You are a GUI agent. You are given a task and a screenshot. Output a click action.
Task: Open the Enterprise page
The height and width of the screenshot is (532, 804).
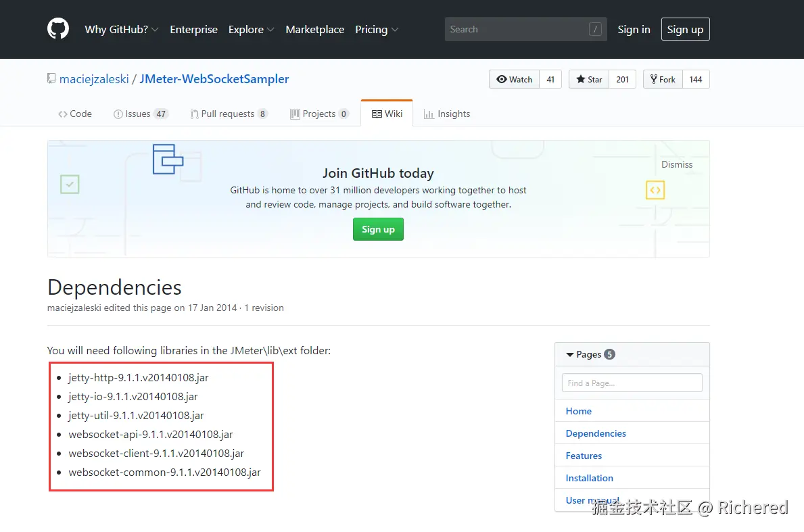(194, 29)
